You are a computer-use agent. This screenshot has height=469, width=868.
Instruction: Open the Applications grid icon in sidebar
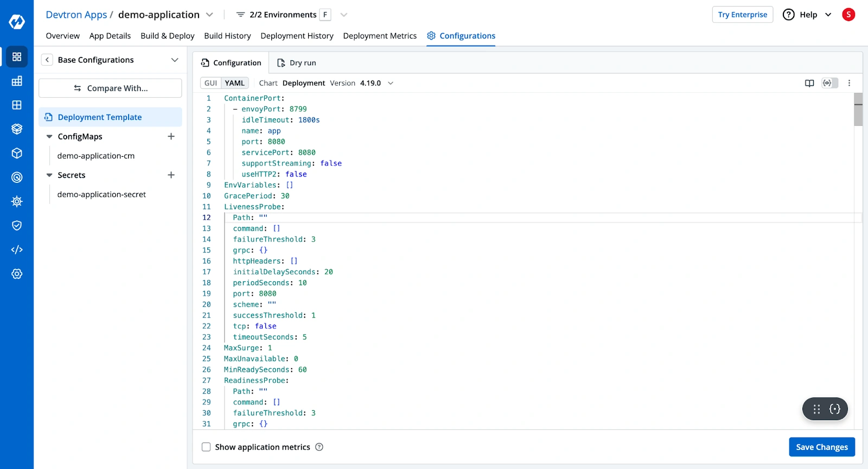17,56
